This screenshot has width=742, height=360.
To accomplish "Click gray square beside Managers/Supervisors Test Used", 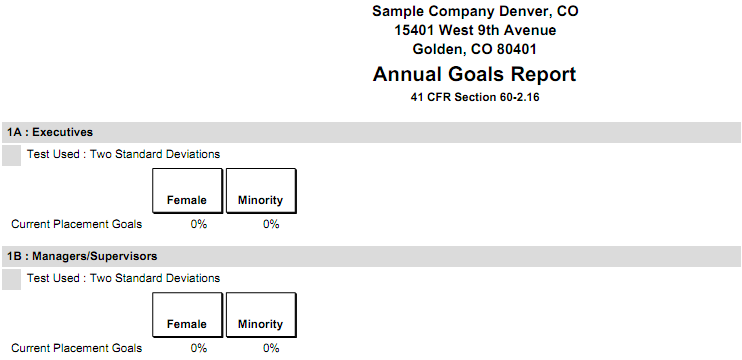I will (x=11, y=279).
